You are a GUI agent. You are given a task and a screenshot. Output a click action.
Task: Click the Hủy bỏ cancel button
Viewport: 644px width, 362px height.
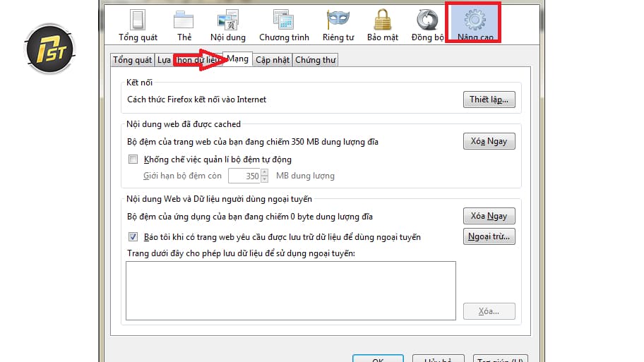click(x=439, y=359)
